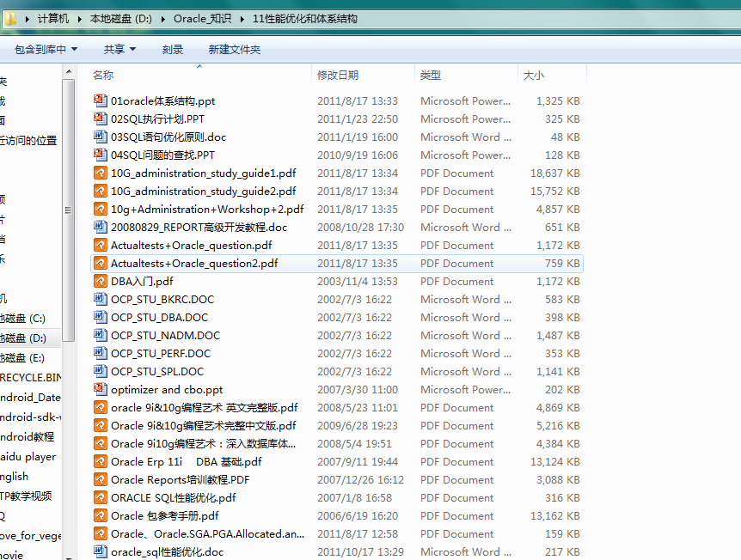Click the PDF icon of Actualtests+Oracle_question.pdf
The width and height of the screenshot is (741, 560).
101,245
